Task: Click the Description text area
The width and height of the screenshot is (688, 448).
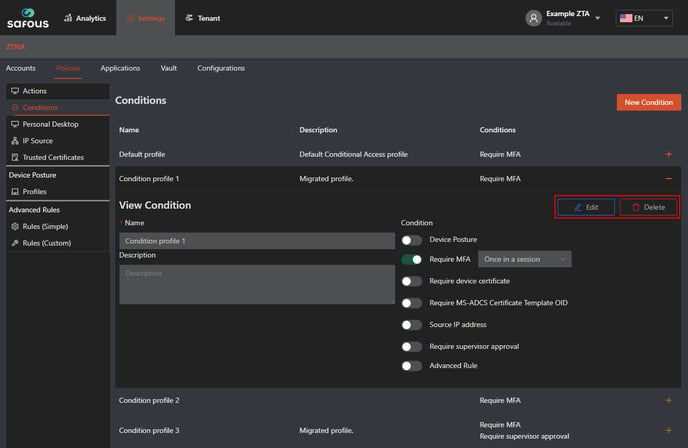Action: coord(256,284)
